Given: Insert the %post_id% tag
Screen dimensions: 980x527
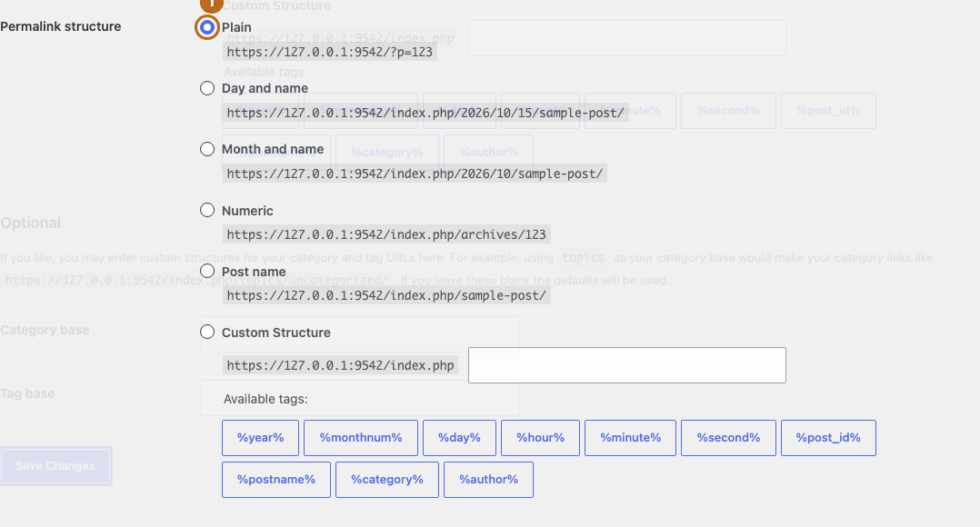Looking at the screenshot, I should tap(828, 438).
